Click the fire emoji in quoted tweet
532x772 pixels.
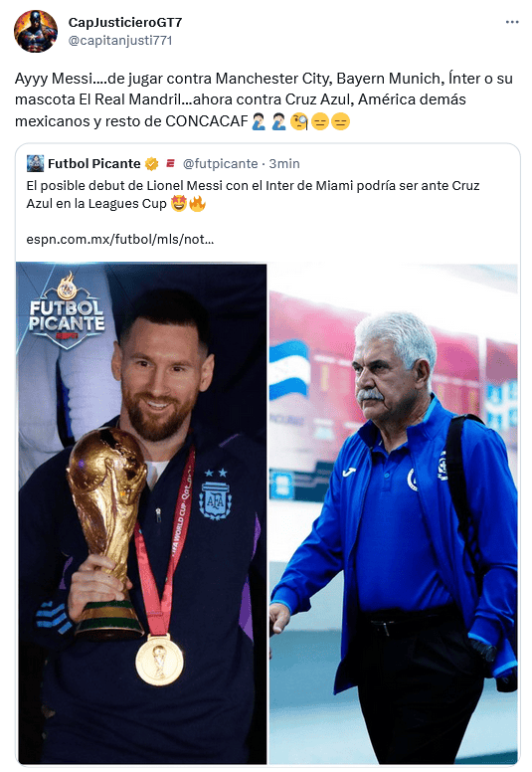pyautogui.click(x=197, y=204)
